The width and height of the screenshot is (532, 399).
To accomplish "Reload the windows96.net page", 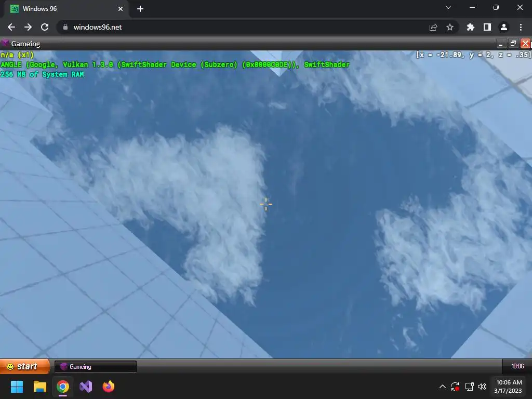I will tap(45, 27).
